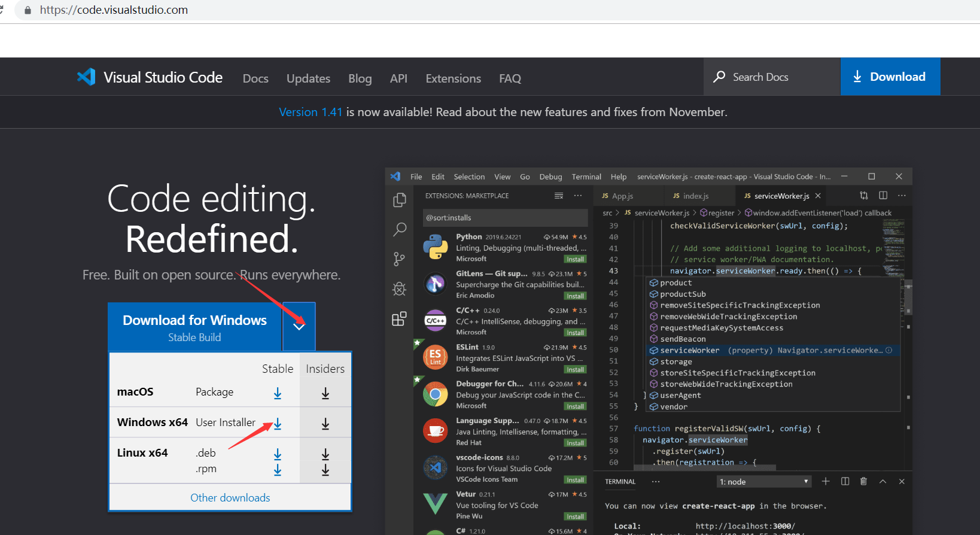Open the Explorer view in the activity bar

pos(399,200)
